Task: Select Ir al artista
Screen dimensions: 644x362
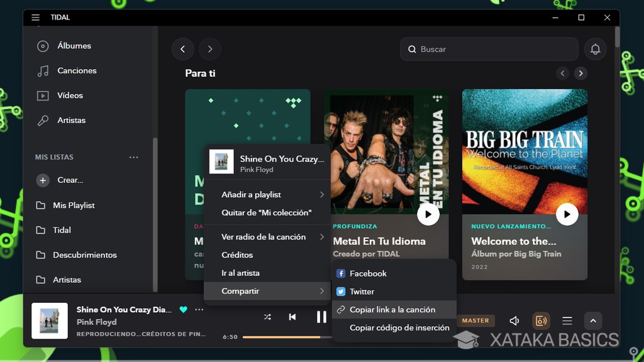Action: click(x=267, y=273)
